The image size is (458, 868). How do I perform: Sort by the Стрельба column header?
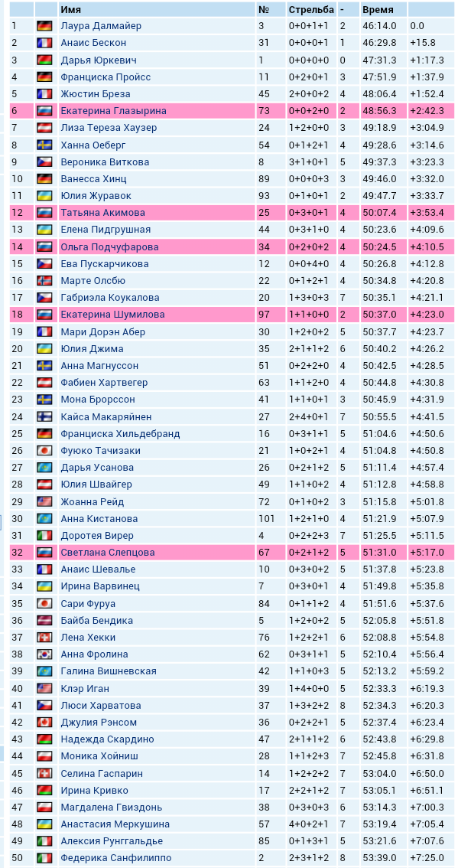click(311, 9)
